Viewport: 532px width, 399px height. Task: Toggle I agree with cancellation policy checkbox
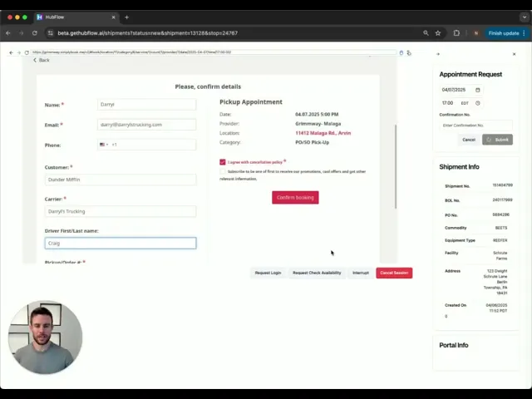coord(223,162)
